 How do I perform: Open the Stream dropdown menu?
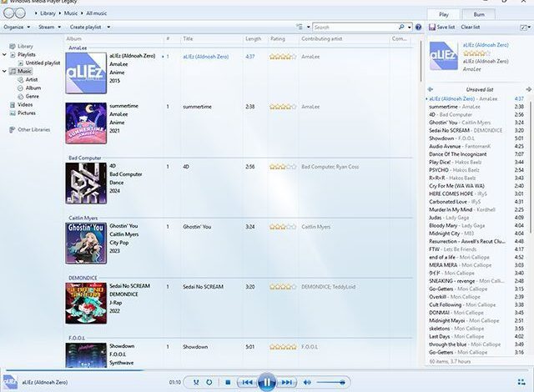point(49,27)
